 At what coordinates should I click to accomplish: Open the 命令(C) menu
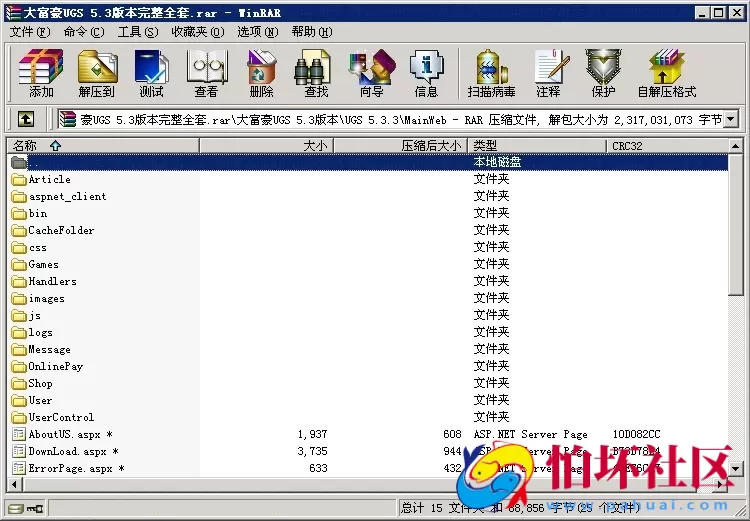[x=84, y=32]
